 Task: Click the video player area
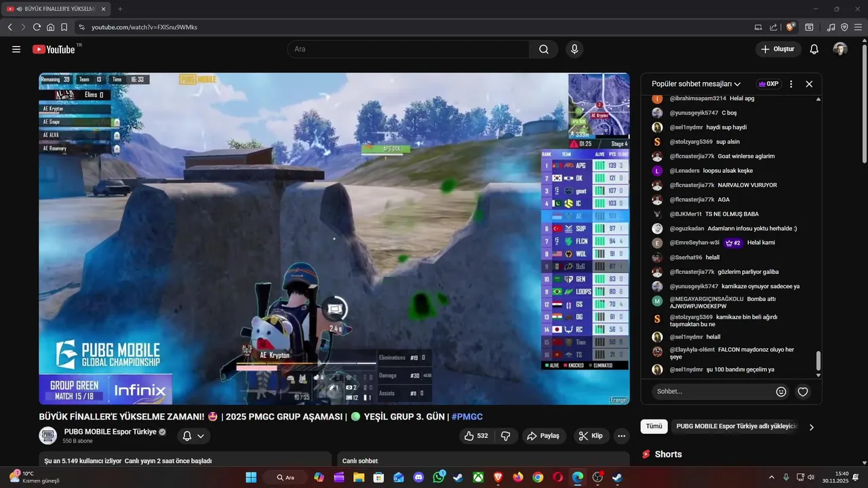click(334, 239)
